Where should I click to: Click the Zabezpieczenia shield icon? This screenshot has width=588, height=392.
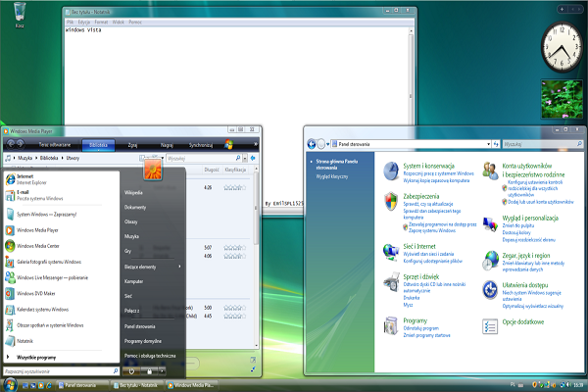(391, 201)
